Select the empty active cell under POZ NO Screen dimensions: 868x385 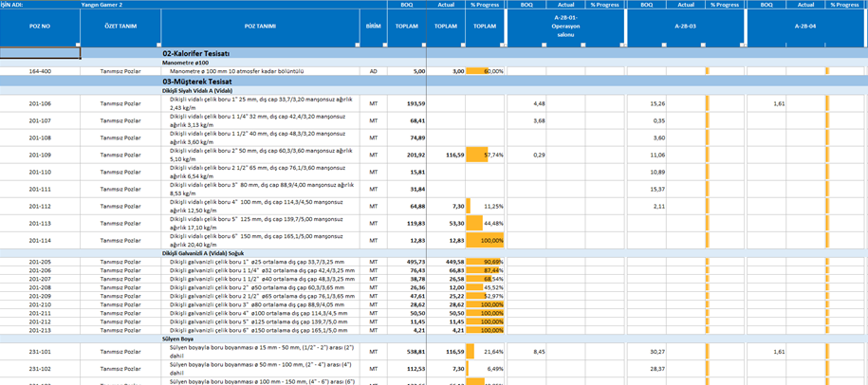[x=41, y=52]
